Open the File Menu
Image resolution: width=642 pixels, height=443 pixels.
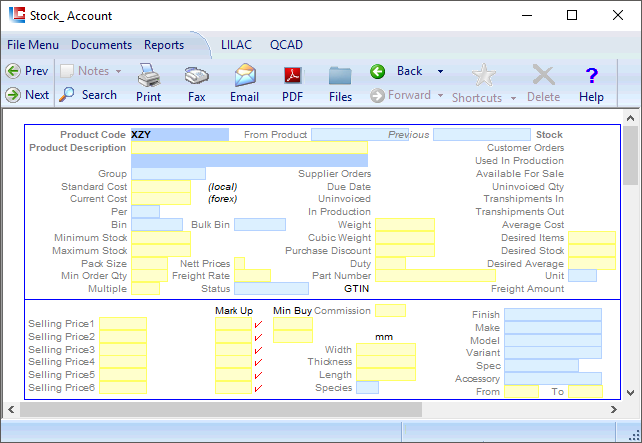(33, 45)
